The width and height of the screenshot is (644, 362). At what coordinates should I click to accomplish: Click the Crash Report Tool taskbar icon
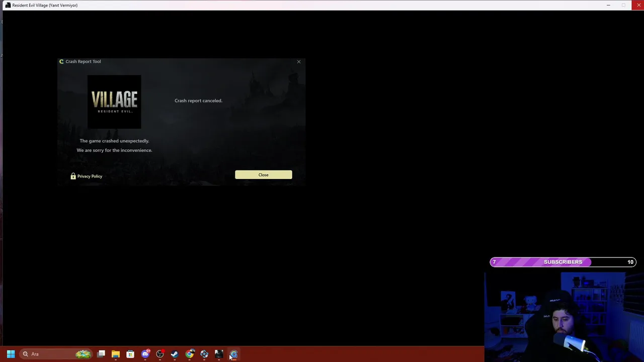pyautogui.click(x=233, y=354)
